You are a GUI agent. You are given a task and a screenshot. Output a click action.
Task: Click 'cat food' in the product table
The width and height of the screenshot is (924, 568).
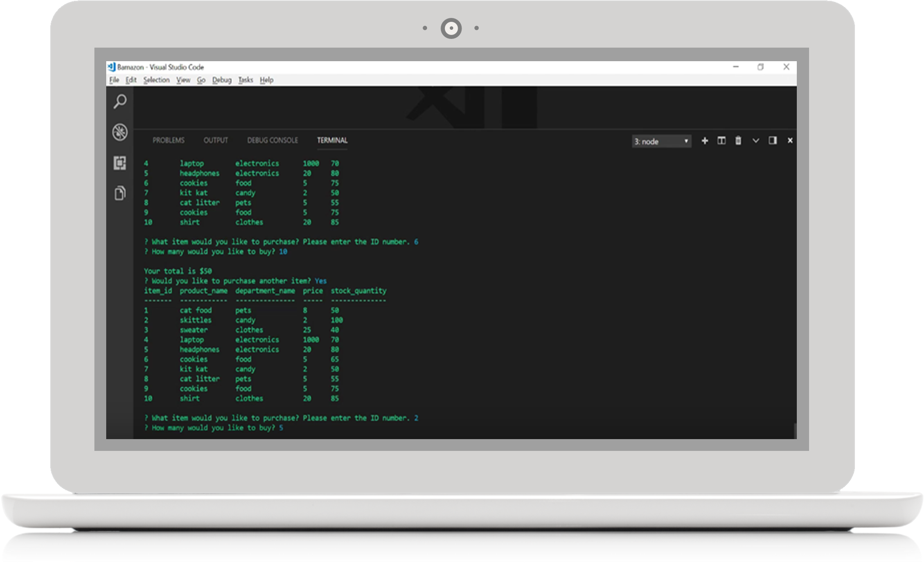tap(196, 310)
